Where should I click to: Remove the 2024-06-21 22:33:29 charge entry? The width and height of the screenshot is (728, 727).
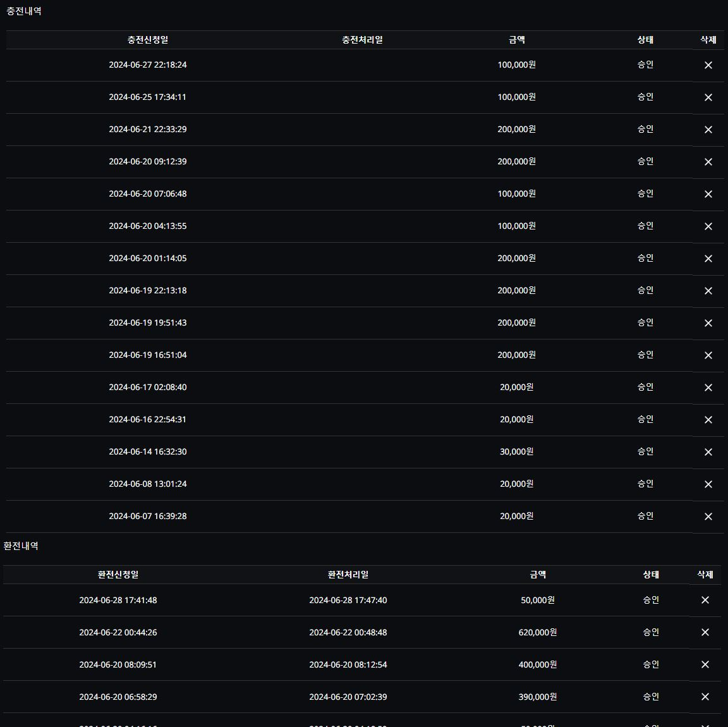click(708, 130)
